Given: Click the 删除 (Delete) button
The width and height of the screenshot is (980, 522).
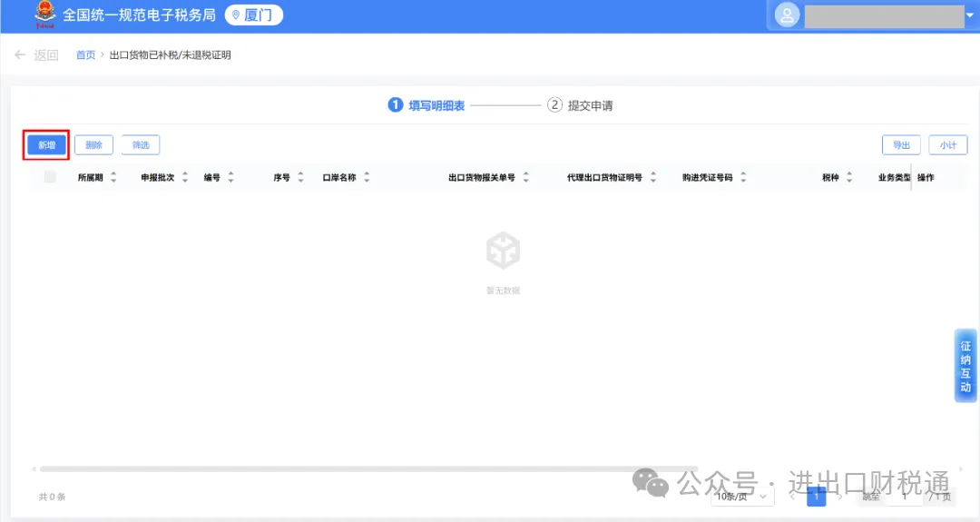Looking at the screenshot, I should point(93,145).
